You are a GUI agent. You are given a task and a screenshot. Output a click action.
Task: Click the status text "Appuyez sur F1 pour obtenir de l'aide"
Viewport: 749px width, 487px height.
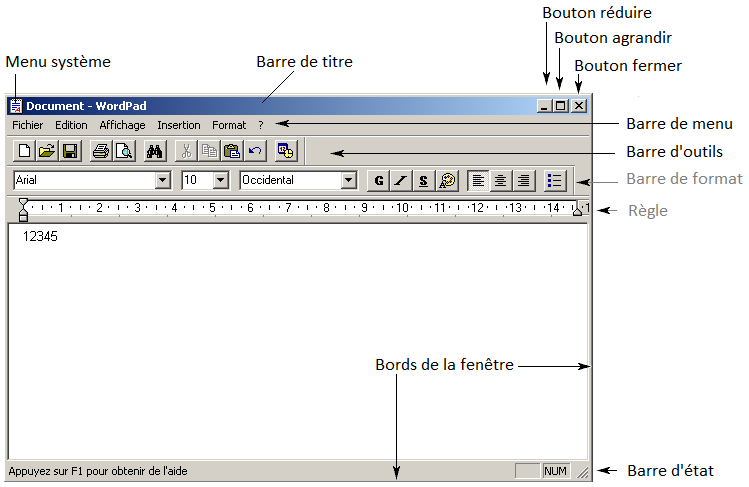98,471
